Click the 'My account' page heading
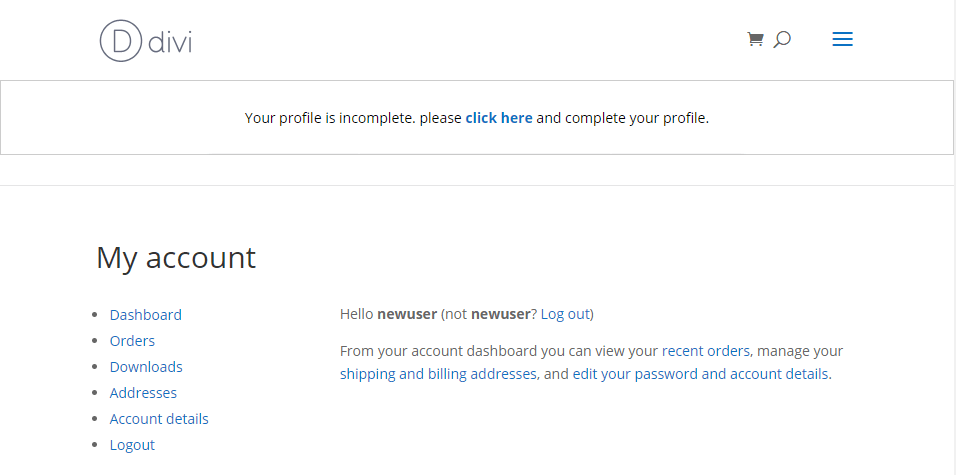The image size is (956, 475). pos(176,258)
